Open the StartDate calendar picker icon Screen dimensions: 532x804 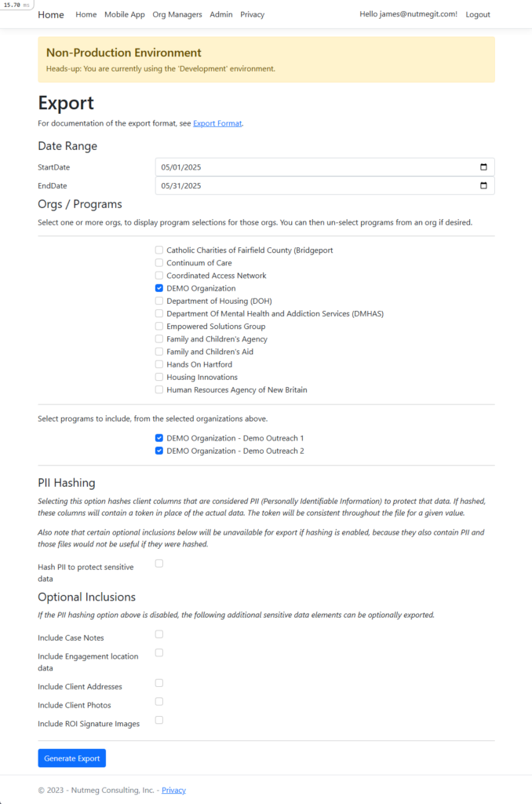click(x=483, y=167)
